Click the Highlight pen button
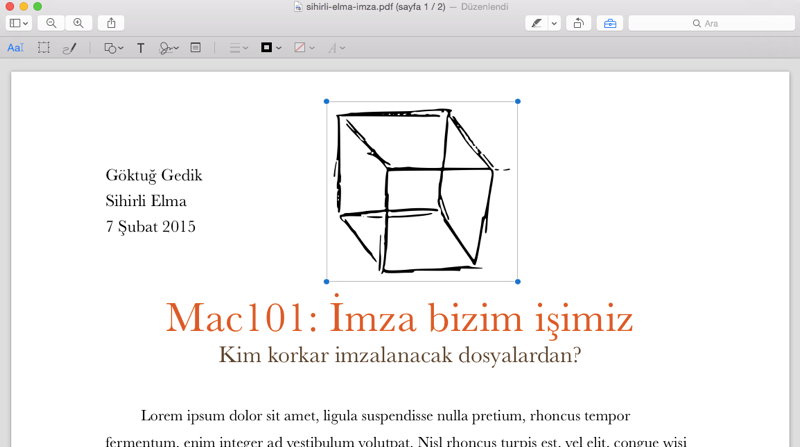Image resolution: width=800 pixels, height=447 pixels. coord(537,23)
